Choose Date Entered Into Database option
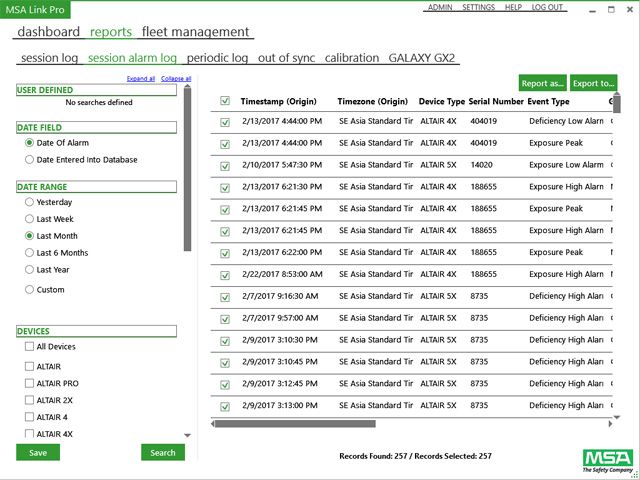640x480 pixels. click(x=30, y=159)
